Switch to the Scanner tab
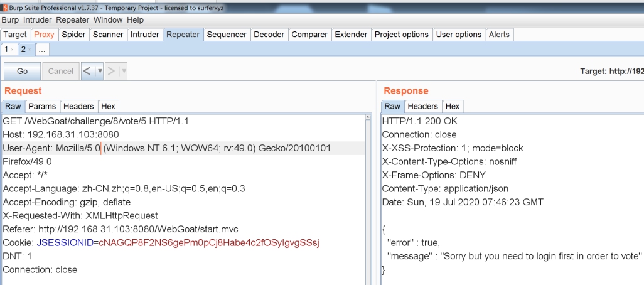Image resolution: width=644 pixels, height=285 pixels. click(108, 35)
